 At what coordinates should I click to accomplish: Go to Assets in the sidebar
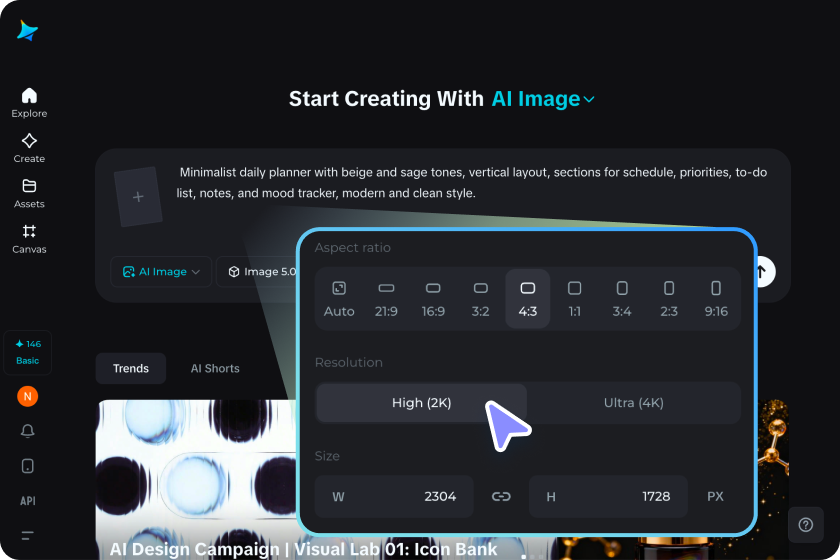(29, 193)
